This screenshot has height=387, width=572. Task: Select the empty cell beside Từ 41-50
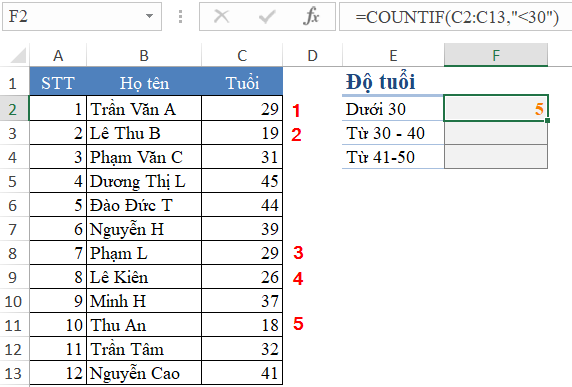(496, 157)
